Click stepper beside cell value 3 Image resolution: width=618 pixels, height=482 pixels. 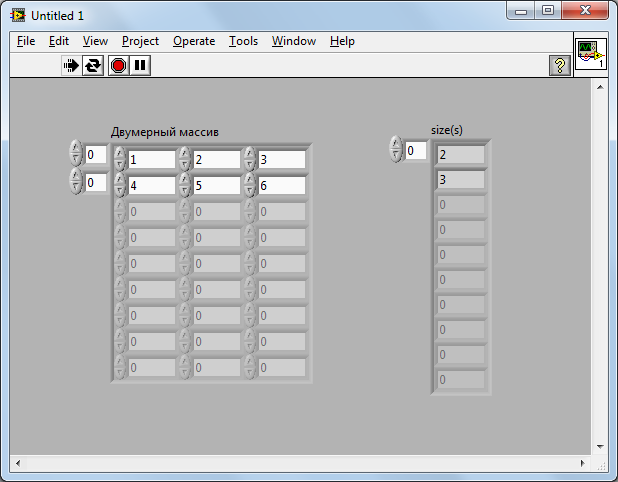pos(250,159)
